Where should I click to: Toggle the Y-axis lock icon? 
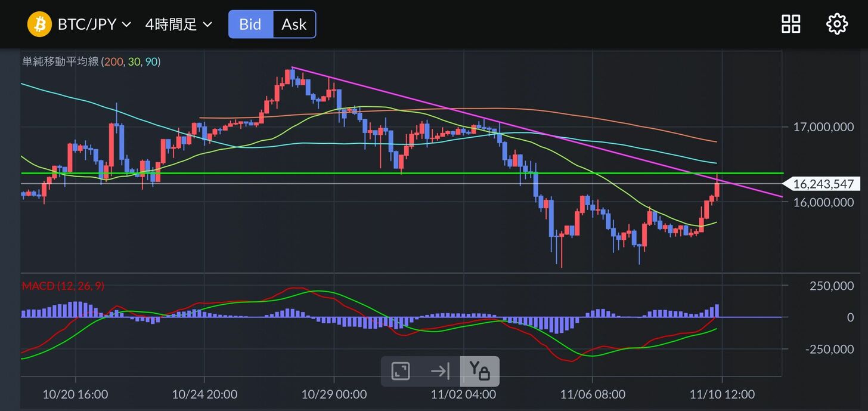479,371
